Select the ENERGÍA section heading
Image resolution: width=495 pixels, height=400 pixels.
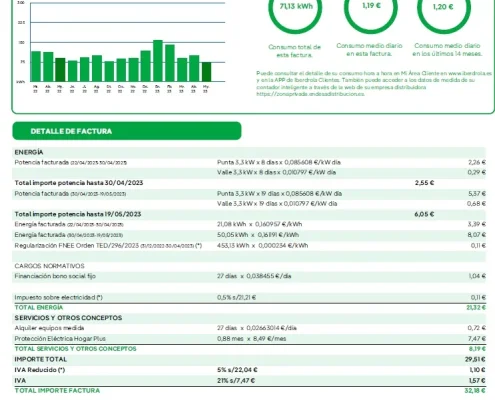[x=29, y=152]
